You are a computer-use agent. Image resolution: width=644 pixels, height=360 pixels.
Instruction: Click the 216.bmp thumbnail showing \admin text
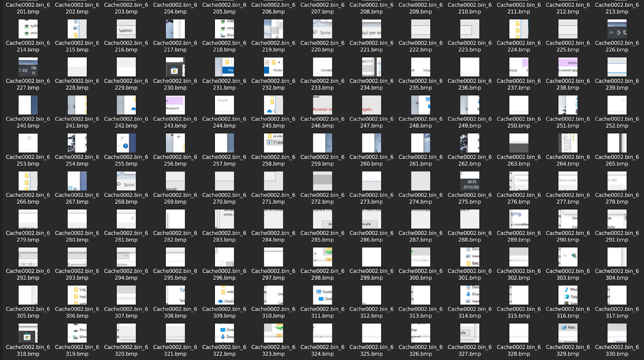pos(126,29)
